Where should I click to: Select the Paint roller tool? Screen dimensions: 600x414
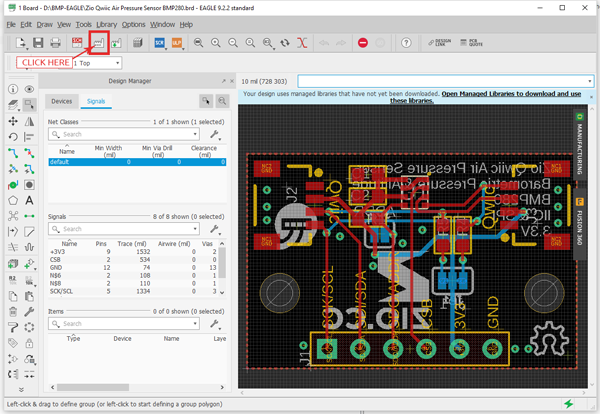pyautogui.click(x=13, y=328)
